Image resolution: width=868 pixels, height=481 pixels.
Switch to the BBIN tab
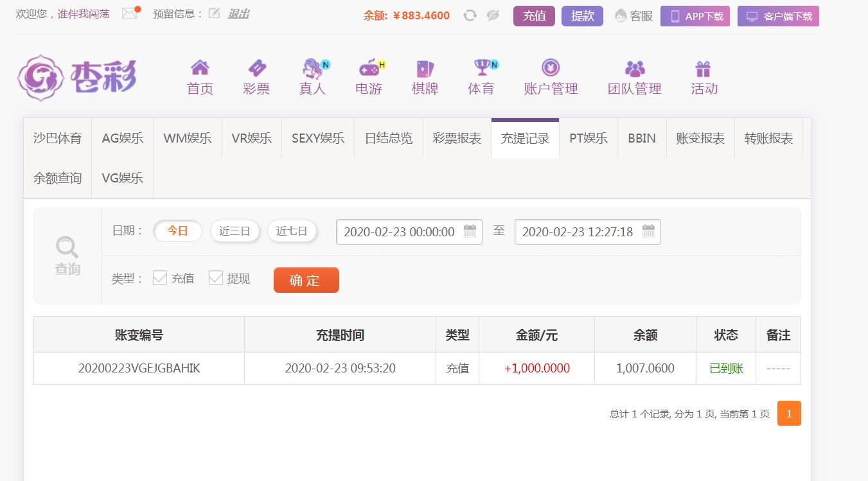(x=642, y=138)
